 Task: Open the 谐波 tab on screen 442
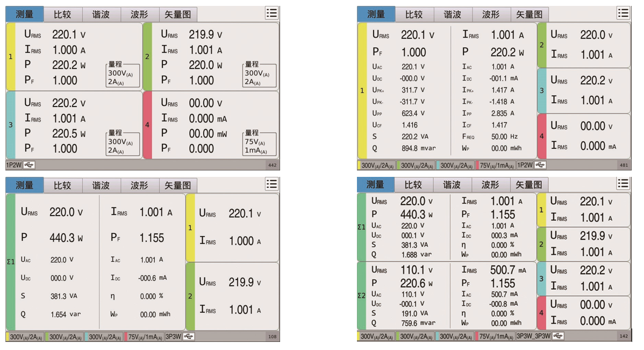101,15
